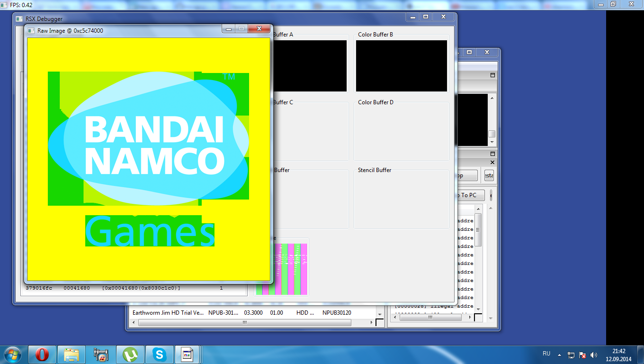
Task: Click the Raw Image window system icon
Action: 31,31
